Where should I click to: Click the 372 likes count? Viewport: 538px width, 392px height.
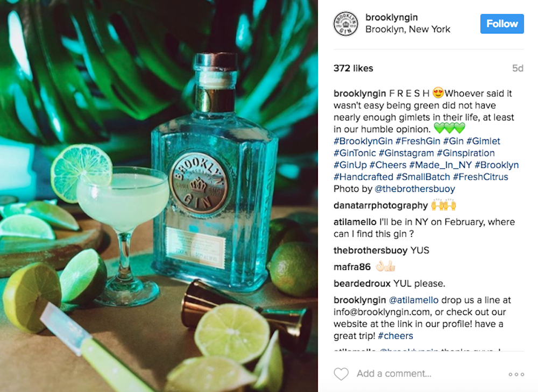[353, 68]
